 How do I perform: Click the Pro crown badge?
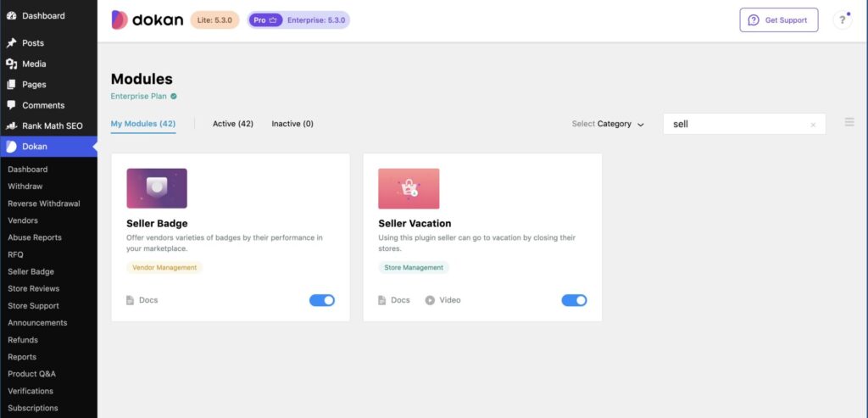pos(265,20)
